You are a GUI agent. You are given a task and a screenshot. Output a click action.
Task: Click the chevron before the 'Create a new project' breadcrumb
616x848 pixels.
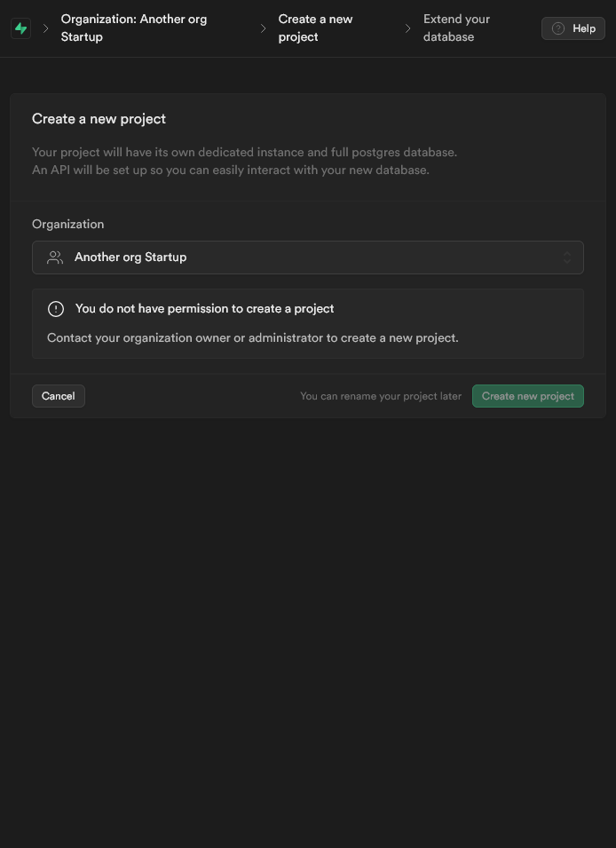(263, 28)
